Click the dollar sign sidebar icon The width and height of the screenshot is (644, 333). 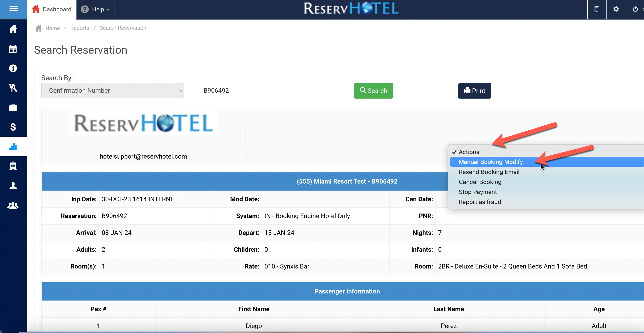13,127
